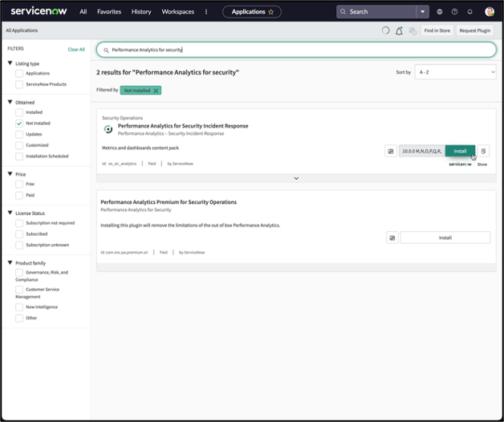Check the Installed filter checkbox
This screenshot has width=504, height=422.
click(19, 112)
